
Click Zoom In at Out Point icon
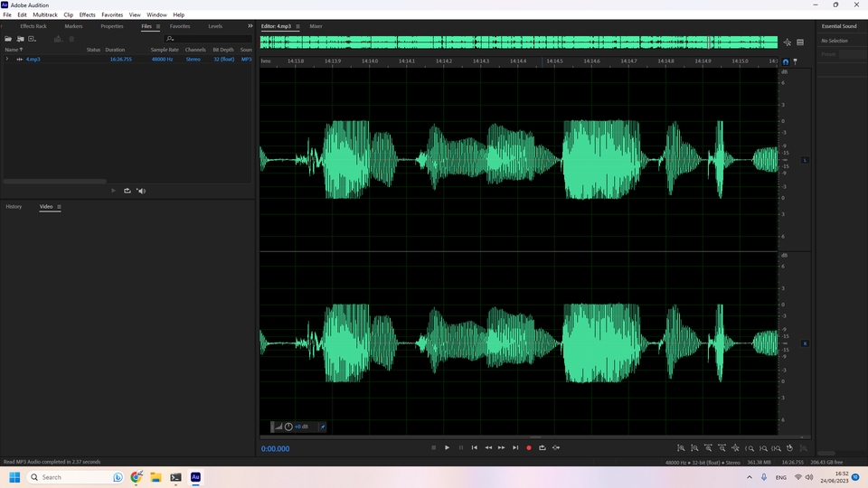tap(763, 448)
